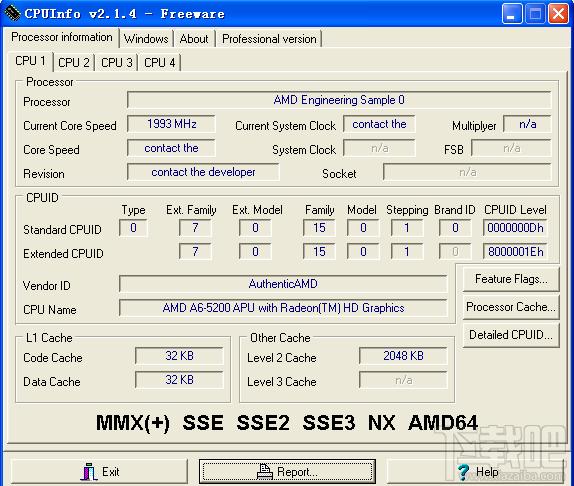Click the 'MMX(+)' instruction set text
This screenshot has width=574, height=486.
[x=133, y=423]
